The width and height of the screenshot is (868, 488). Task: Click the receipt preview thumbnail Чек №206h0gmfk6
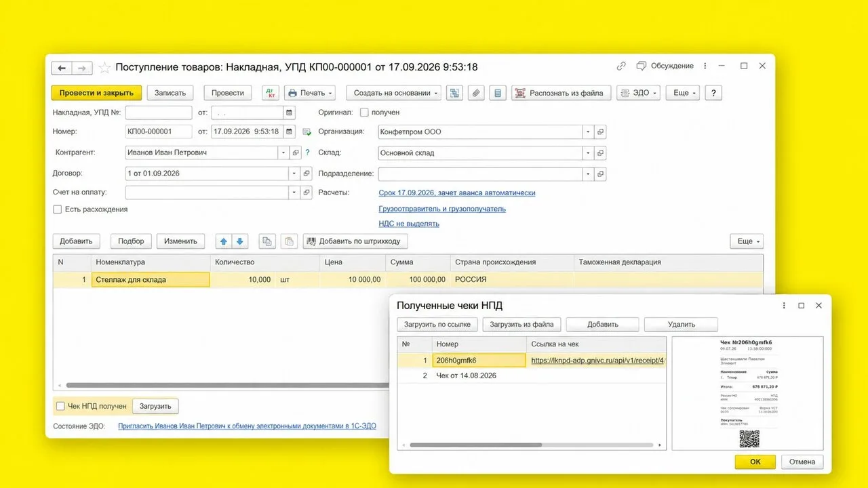(747, 393)
